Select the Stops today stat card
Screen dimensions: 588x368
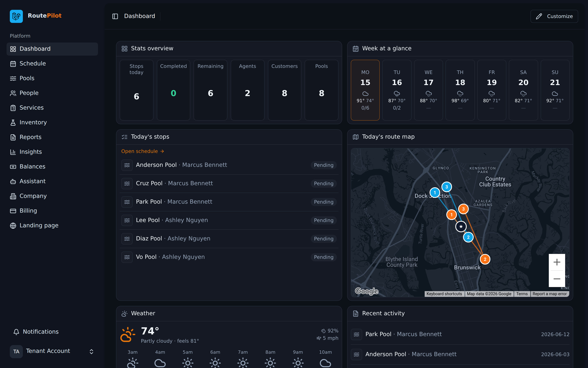click(x=137, y=90)
